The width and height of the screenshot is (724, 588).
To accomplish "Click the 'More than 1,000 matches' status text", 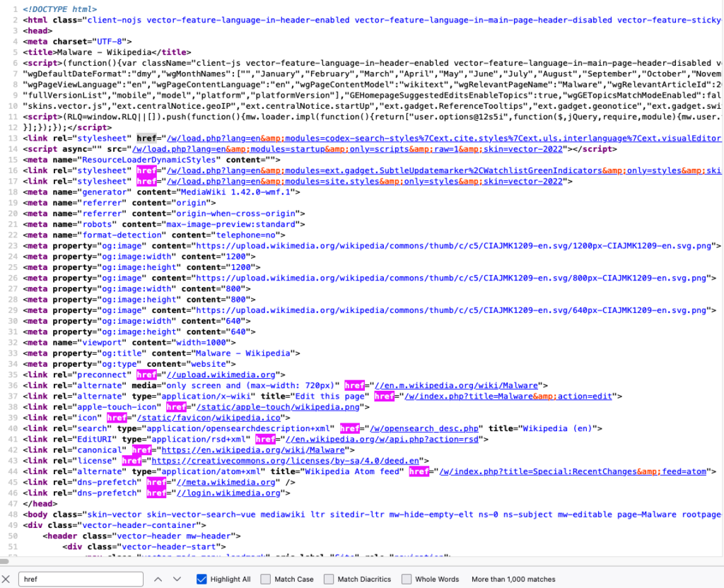I will click(x=513, y=579).
